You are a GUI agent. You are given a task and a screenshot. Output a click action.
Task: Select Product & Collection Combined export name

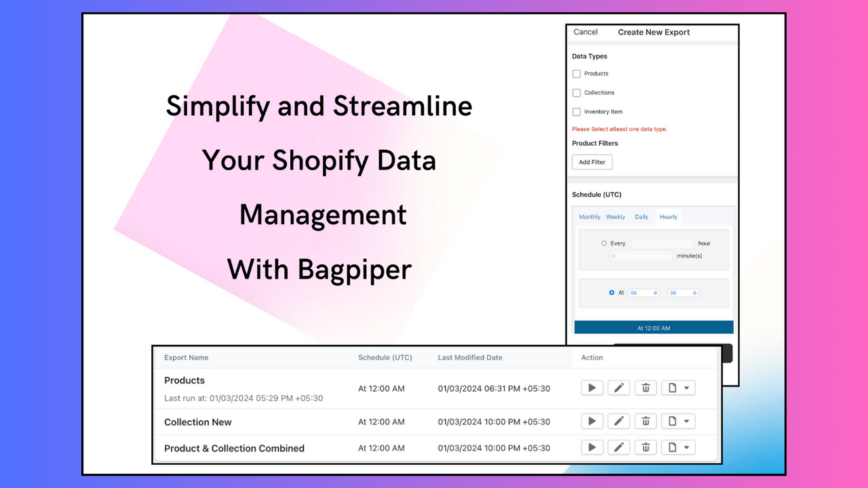(x=234, y=448)
